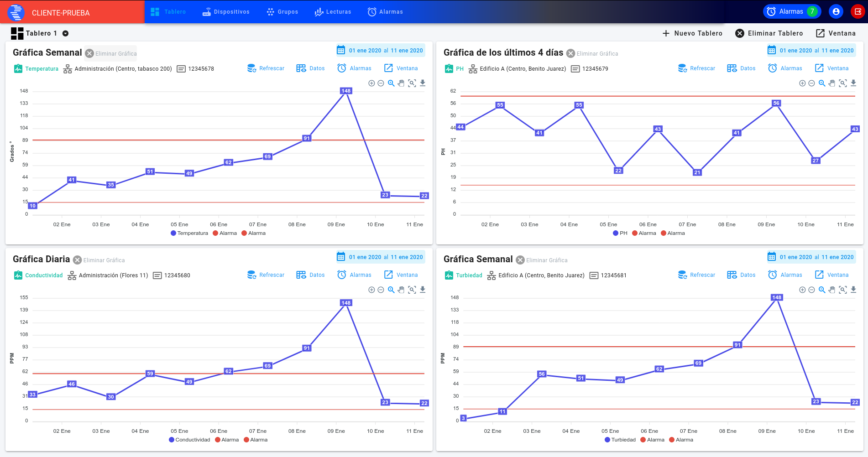This screenshot has width=868, height=457.
Task: Click the Nuevo Tablero button
Action: [692, 33]
